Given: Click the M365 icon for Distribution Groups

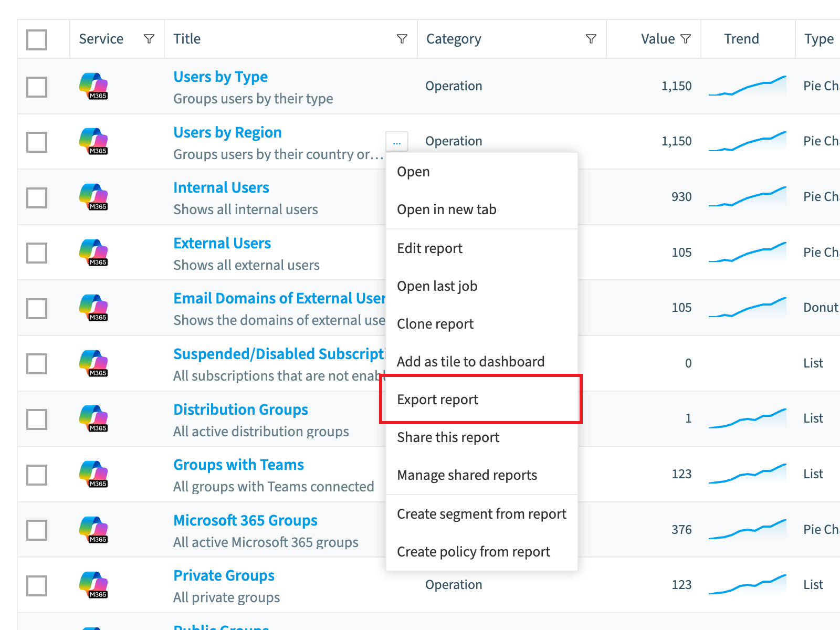Looking at the screenshot, I should tap(93, 418).
